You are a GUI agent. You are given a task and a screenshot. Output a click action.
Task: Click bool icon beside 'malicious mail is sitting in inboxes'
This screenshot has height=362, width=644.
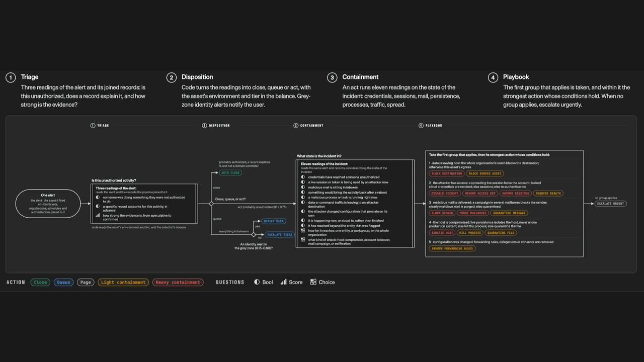tap(303, 187)
